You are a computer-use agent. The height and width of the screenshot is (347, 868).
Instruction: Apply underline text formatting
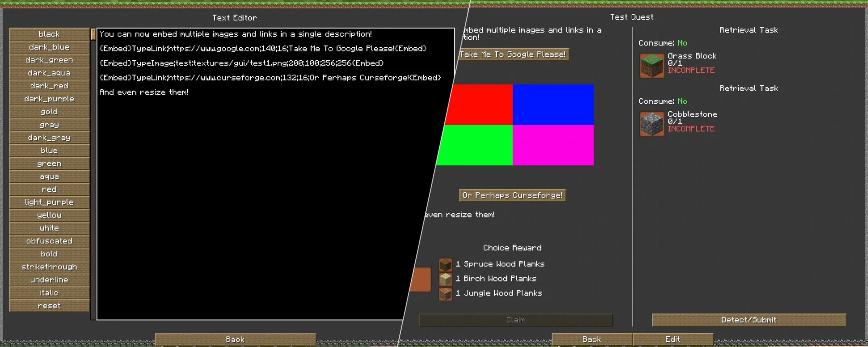(50, 280)
